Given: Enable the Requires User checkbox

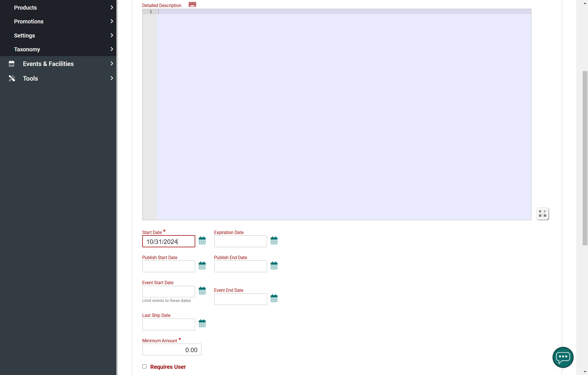Looking at the screenshot, I should [144, 367].
